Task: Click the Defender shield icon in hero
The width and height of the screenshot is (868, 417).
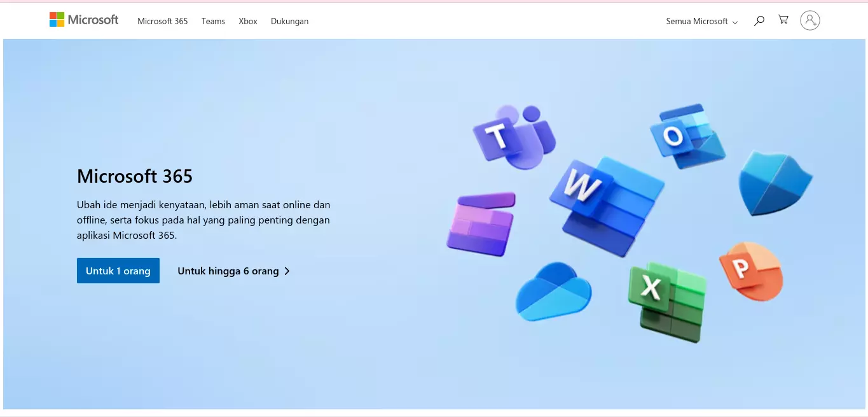Action: [x=775, y=183]
